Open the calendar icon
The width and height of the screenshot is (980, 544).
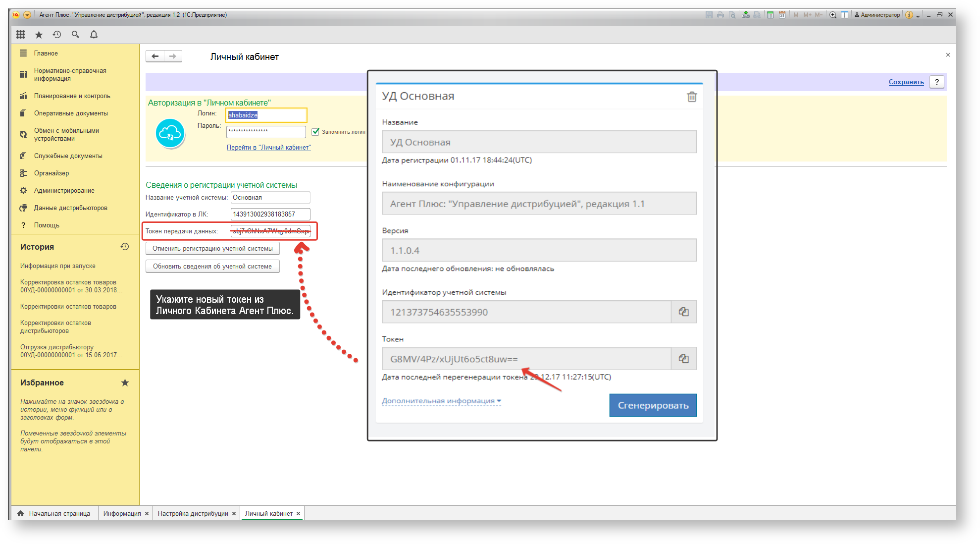782,15
